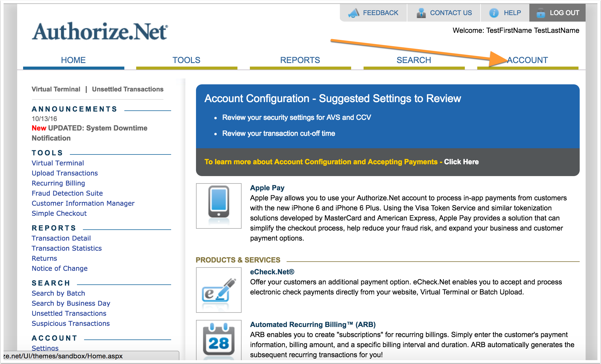
Task: Click the 10/13/16 announcement date
Action: 44,119
